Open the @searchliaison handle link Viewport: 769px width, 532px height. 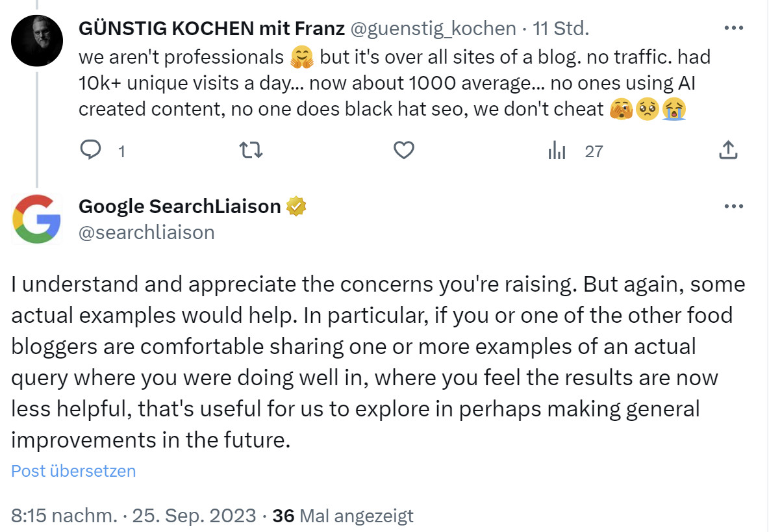click(146, 233)
